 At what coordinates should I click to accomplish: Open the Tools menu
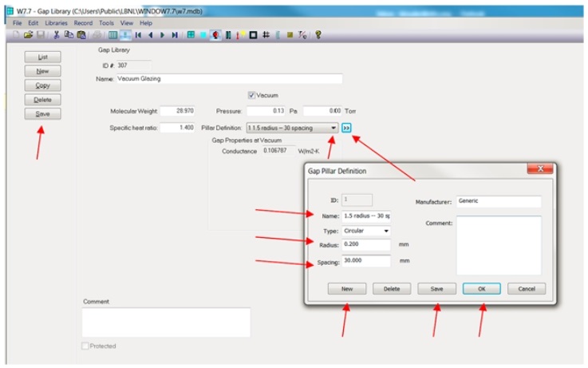click(x=105, y=23)
